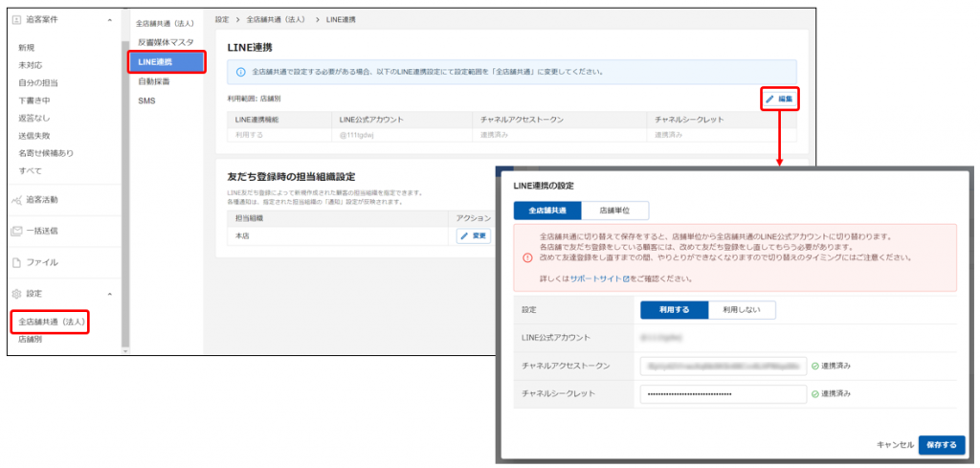Screen dimensions: 980x468
Task: Select 店舗別 under 設定
Action: tap(31, 340)
